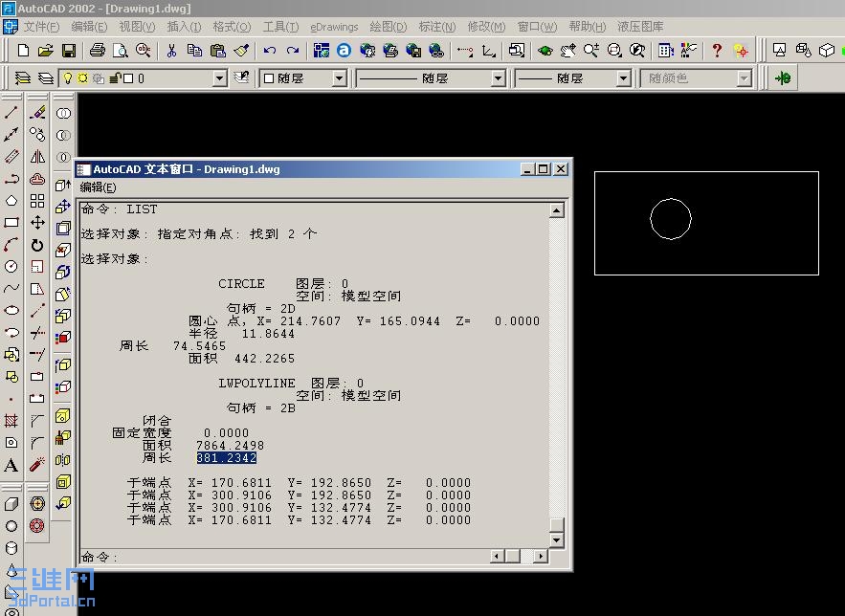Select the Rotate modify tool
Image resolution: width=845 pixels, height=616 pixels.
[x=37, y=245]
